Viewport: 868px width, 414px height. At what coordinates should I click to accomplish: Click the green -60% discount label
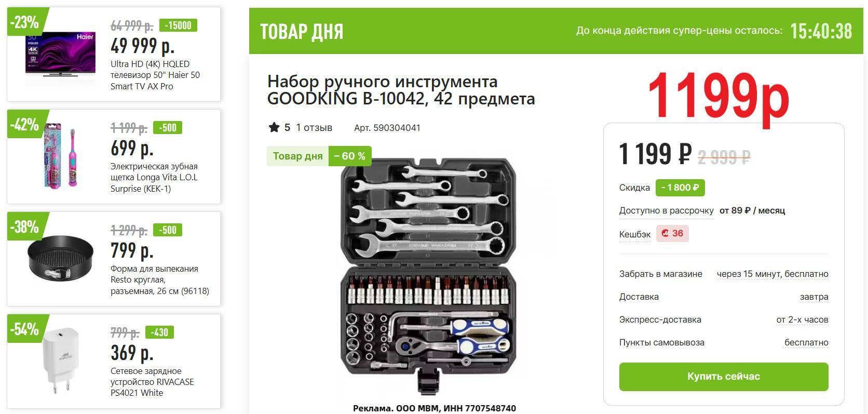[350, 156]
